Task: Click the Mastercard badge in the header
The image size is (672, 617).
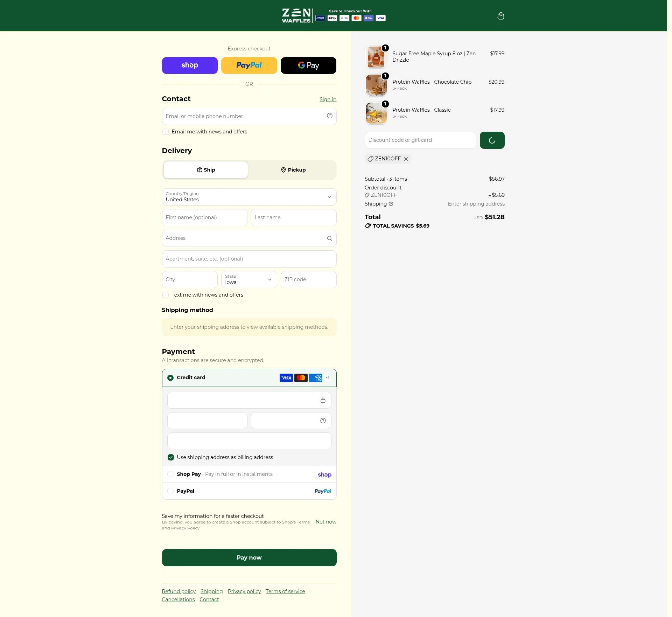Action: [356, 18]
